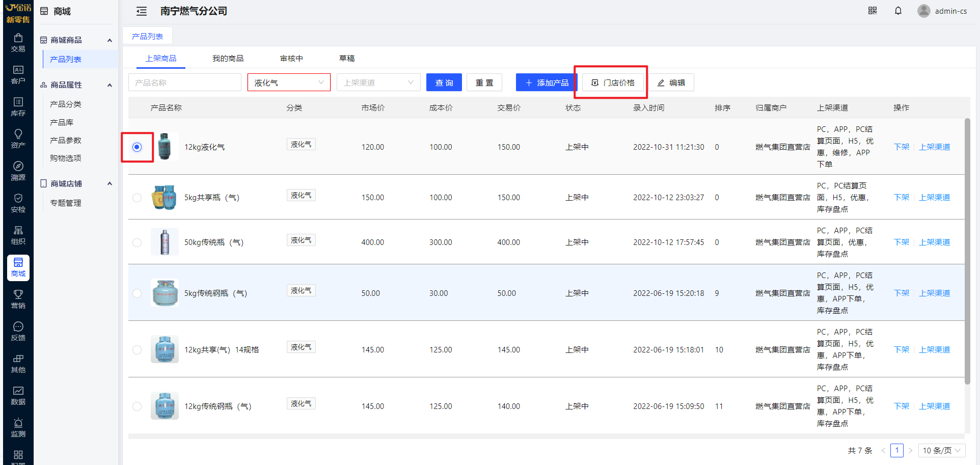Switch to the 审核中 tab

(x=291, y=59)
